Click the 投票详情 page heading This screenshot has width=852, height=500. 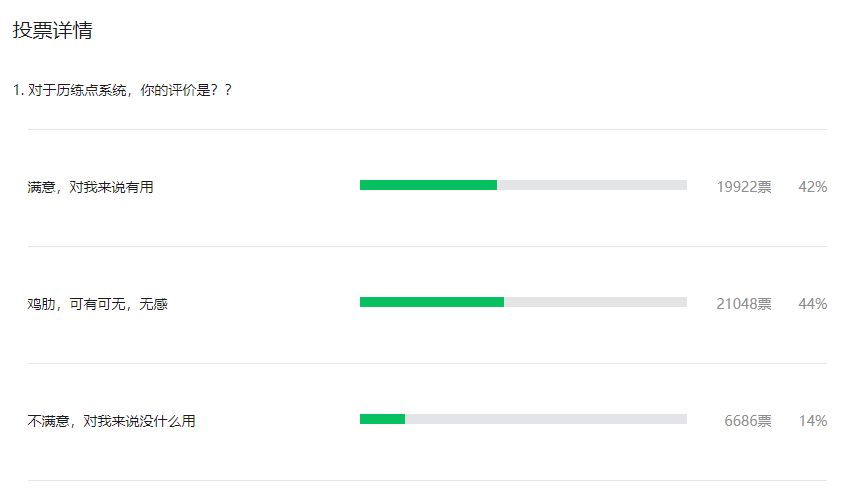click(53, 31)
